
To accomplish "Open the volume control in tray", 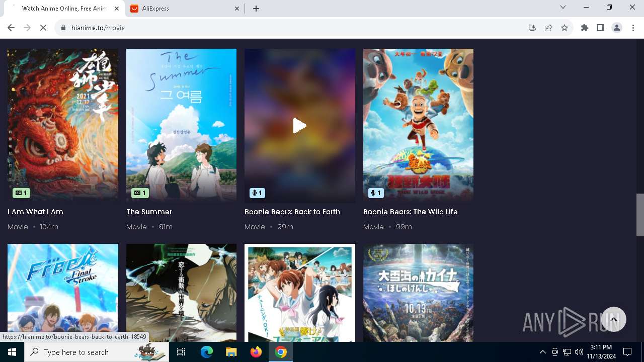I will (579, 352).
